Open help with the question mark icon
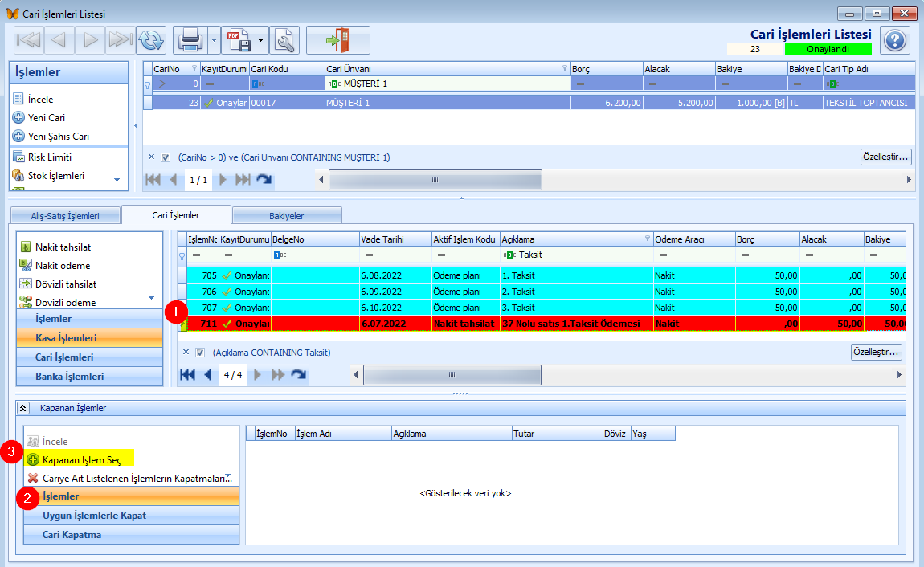This screenshot has width=924, height=567. pyautogui.click(x=894, y=40)
